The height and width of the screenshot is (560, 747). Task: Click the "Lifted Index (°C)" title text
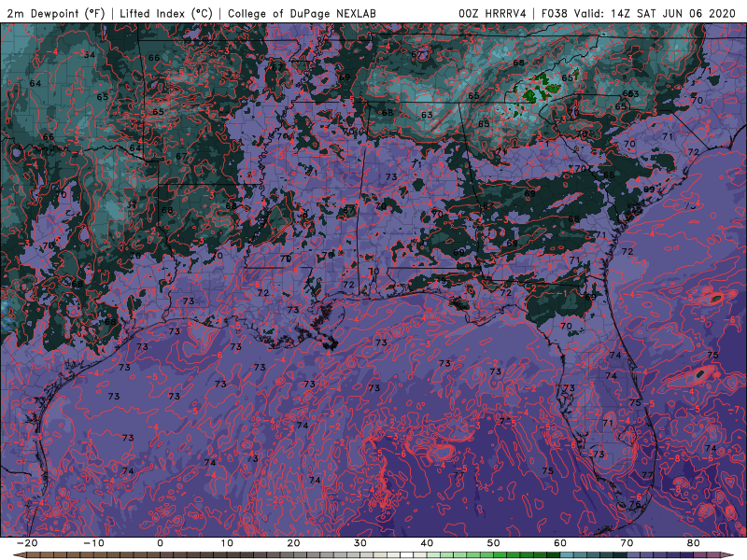(165, 13)
